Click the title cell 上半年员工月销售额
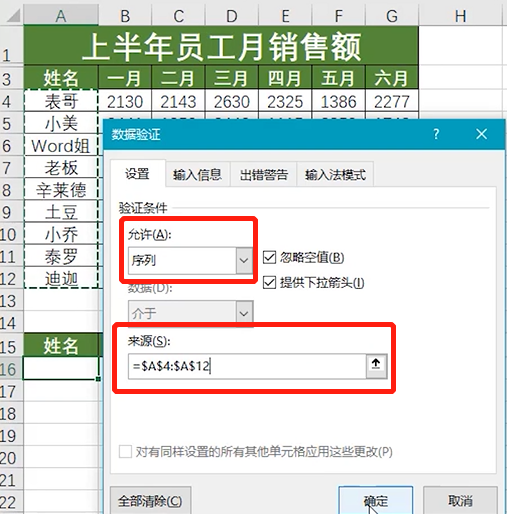Screen dimensions: 507x514 pos(221,46)
